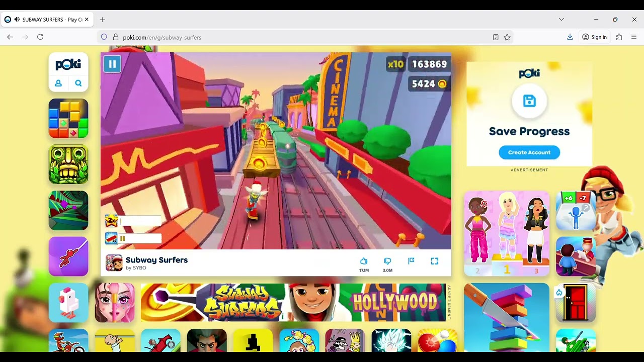
Task: Click the Subway Surfers Hollywood banner ad
Action: 293,303
